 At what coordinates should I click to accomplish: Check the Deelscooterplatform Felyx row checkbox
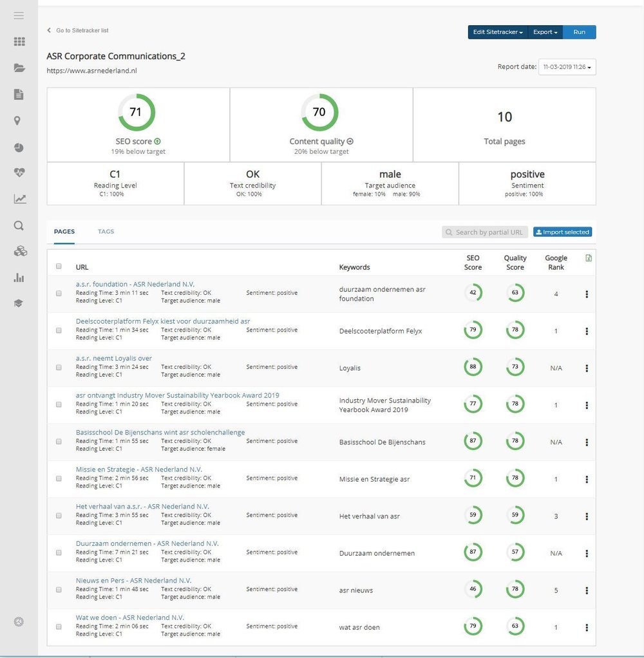(x=59, y=330)
